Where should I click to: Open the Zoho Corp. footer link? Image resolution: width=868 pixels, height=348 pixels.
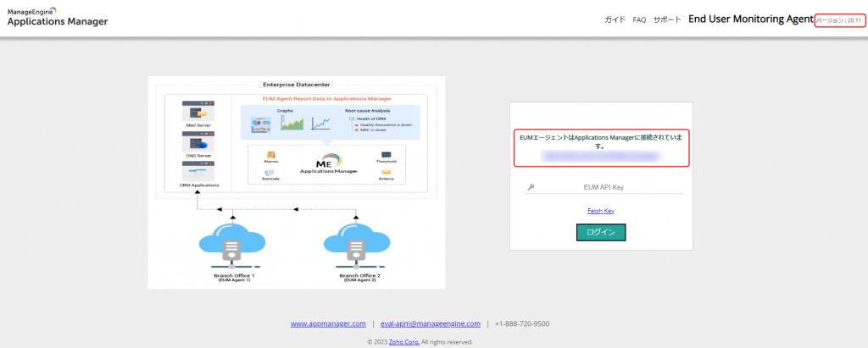click(x=404, y=342)
